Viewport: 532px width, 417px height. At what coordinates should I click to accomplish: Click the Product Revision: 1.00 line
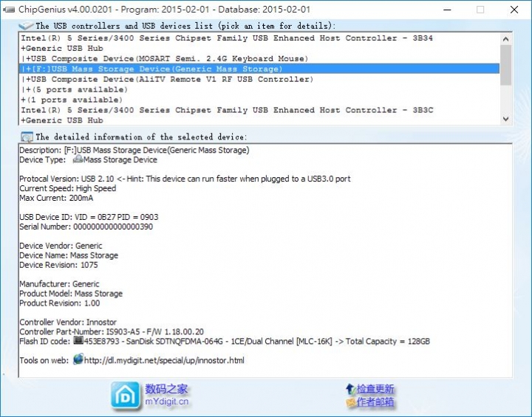[x=59, y=303]
